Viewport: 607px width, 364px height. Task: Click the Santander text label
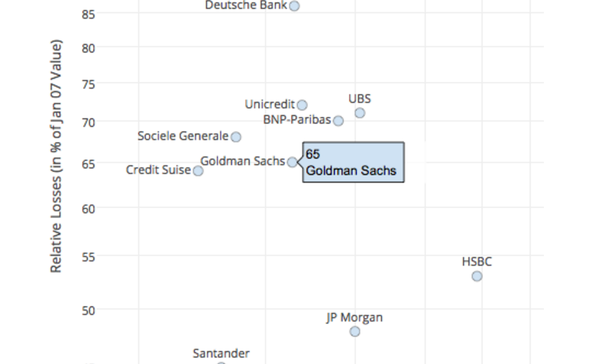click(222, 354)
